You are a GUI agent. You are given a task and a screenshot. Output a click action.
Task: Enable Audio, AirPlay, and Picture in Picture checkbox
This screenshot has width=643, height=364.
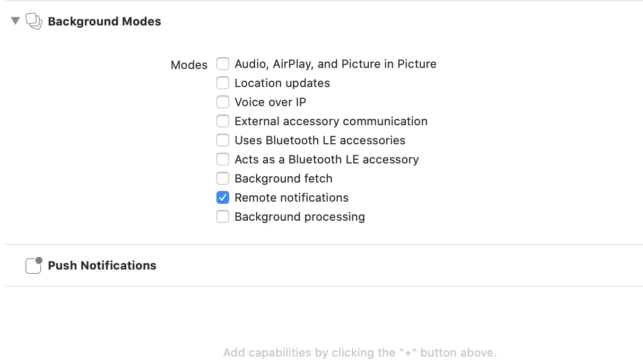[x=223, y=64]
